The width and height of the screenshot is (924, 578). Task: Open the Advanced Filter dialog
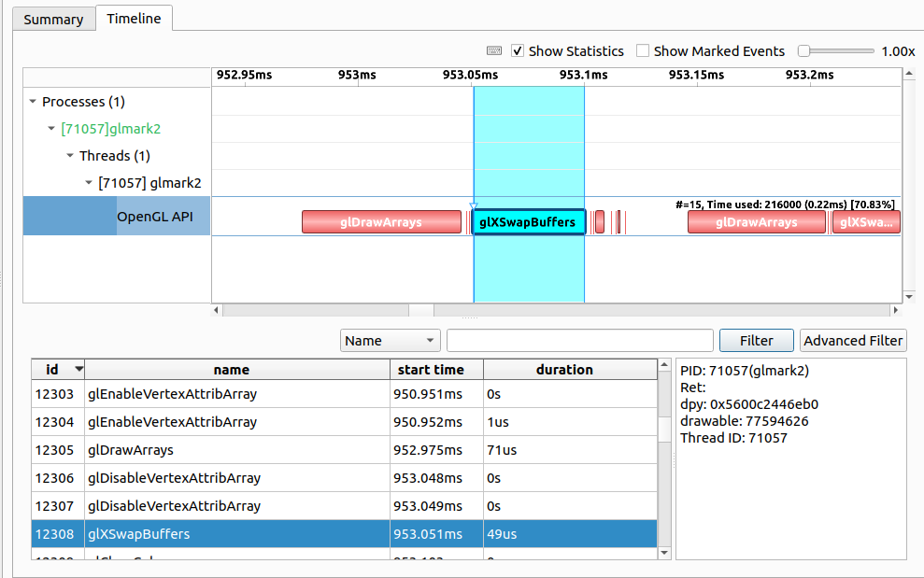853,341
